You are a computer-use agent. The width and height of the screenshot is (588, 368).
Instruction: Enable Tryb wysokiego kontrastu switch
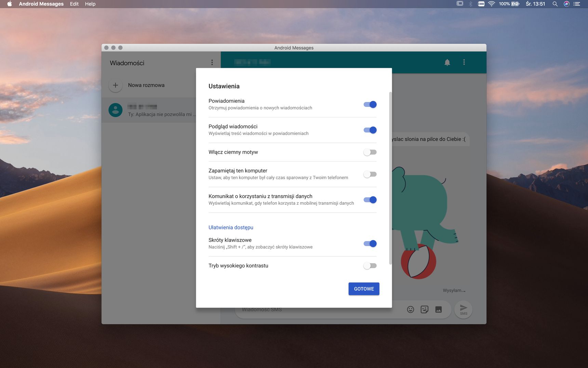pyautogui.click(x=370, y=266)
